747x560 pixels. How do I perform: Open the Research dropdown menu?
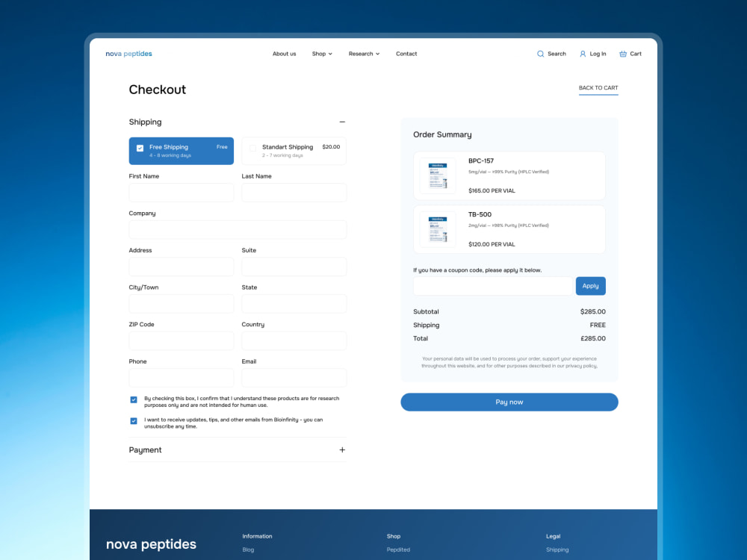(364, 54)
